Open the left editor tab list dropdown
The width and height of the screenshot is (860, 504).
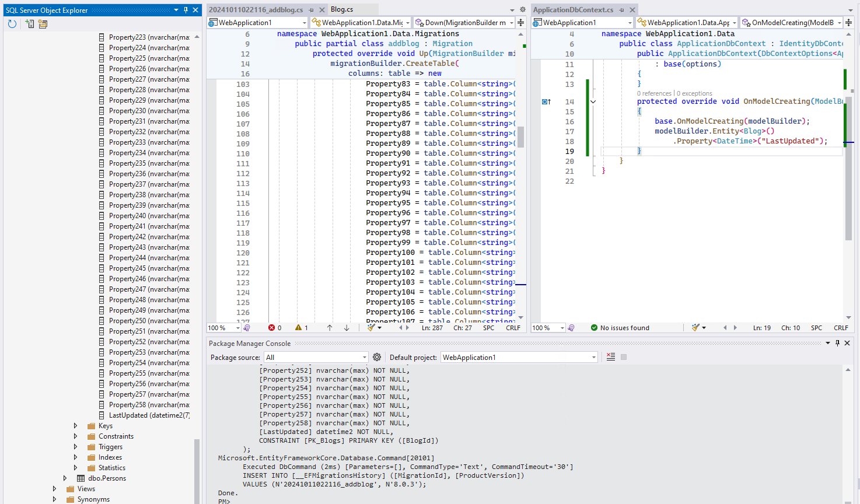(x=512, y=10)
